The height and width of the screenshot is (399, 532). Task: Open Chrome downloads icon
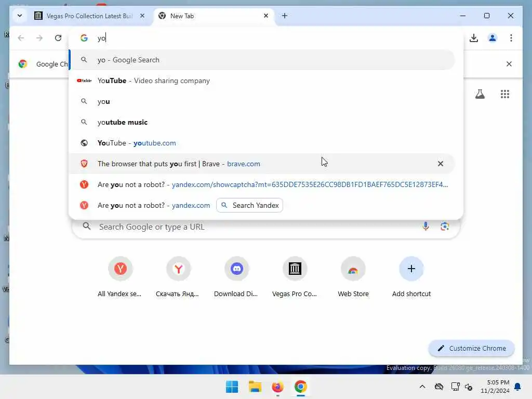pyautogui.click(x=474, y=37)
